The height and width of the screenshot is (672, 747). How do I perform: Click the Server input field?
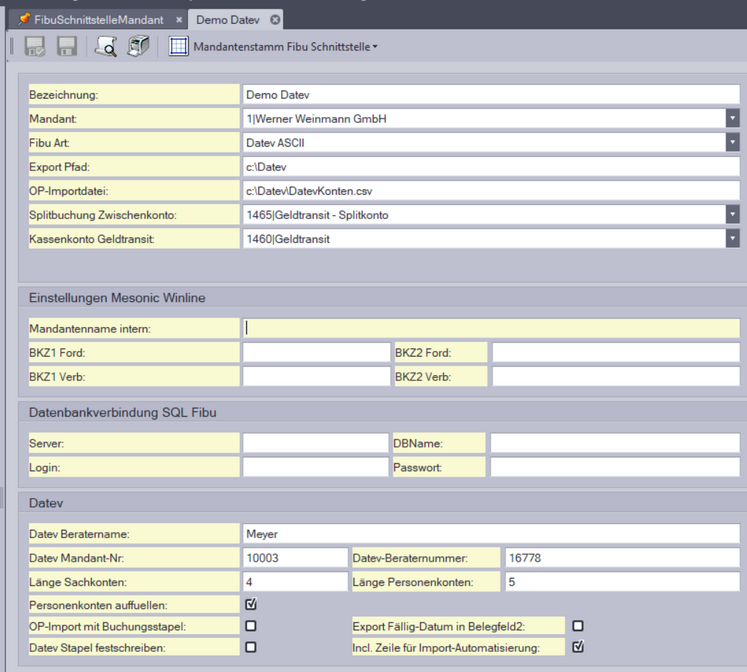[315, 443]
